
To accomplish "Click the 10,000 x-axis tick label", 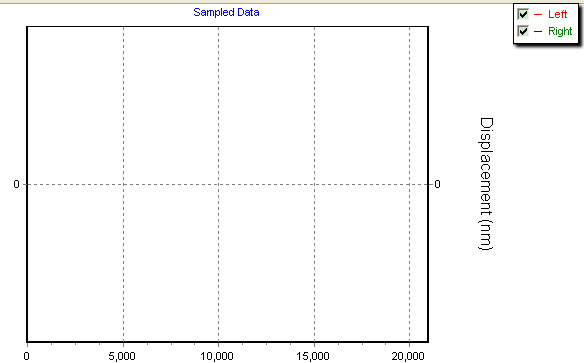I will pyautogui.click(x=217, y=356).
